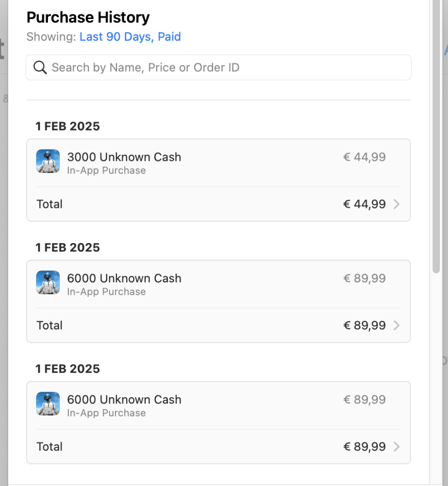
Task: Select the last 6000 Unknown Cash purchase title
Action: pos(124,400)
